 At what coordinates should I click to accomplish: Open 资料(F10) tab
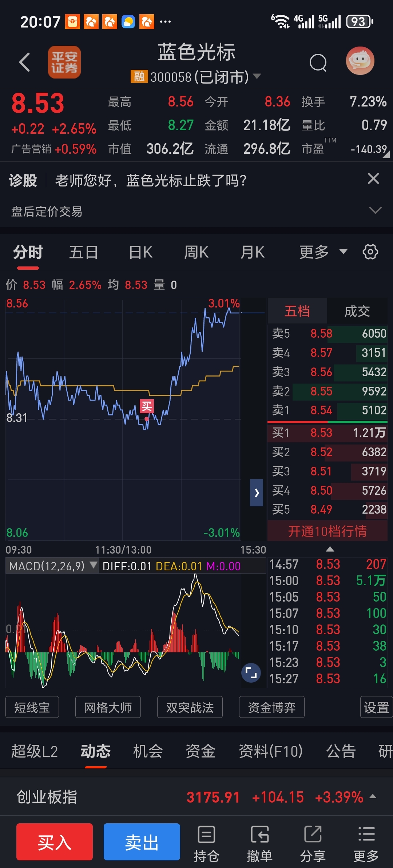[270, 751]
